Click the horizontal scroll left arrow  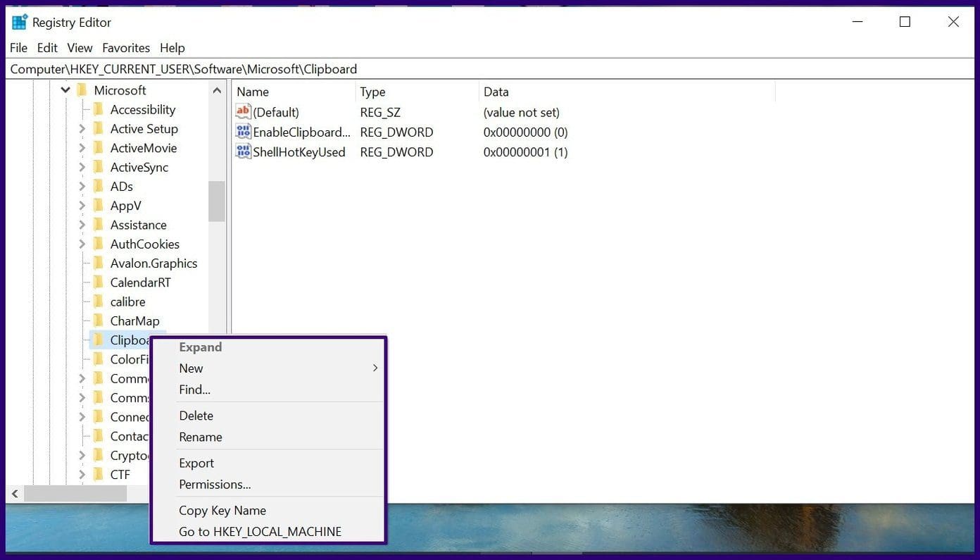15,494
